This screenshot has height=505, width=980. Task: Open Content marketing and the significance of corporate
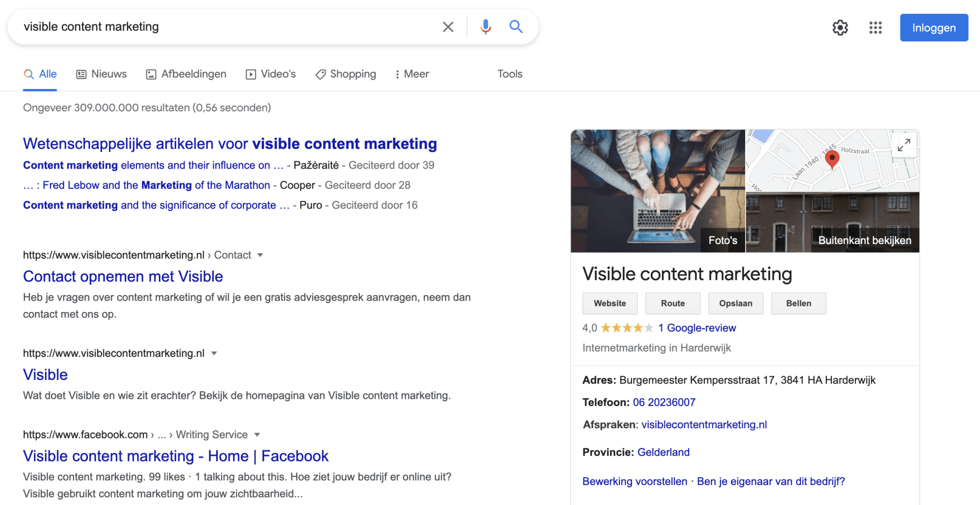(x=156, y=205)
